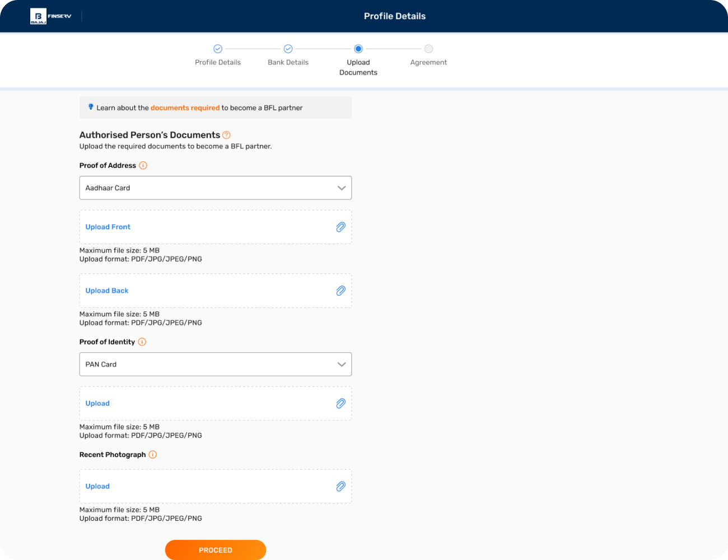Click help icon beside Authorised Person's Documents

(226, 135)
